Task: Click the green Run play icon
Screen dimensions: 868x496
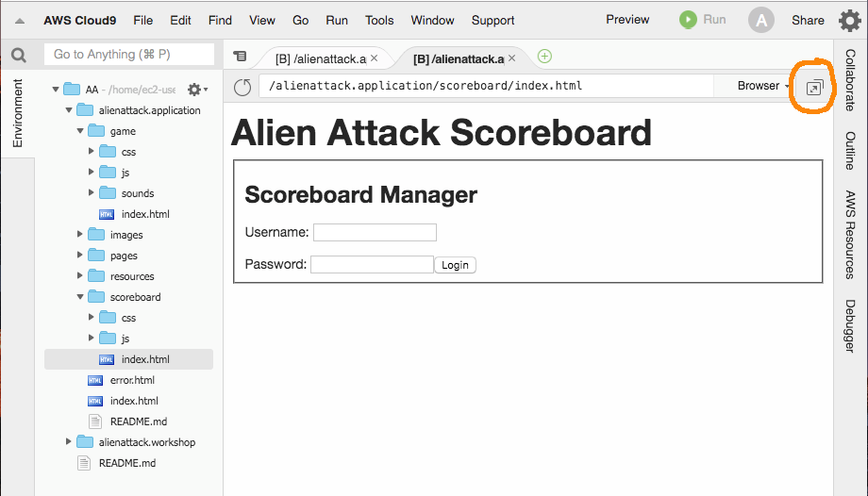Action: point(688,20)
